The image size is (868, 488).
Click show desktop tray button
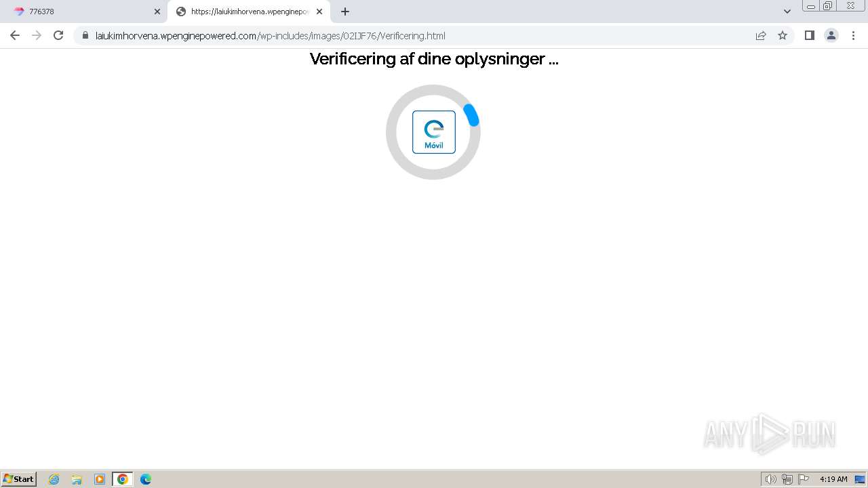pos(860,479)
